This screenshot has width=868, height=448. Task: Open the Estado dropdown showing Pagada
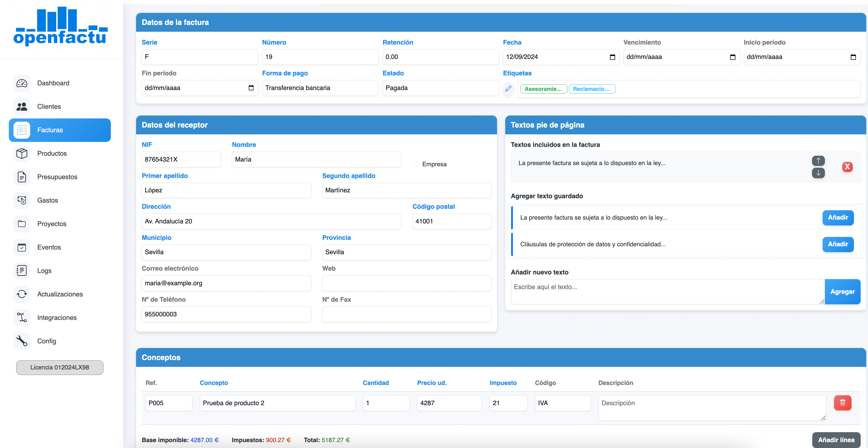pyautogui.click(x=440, y=88)
